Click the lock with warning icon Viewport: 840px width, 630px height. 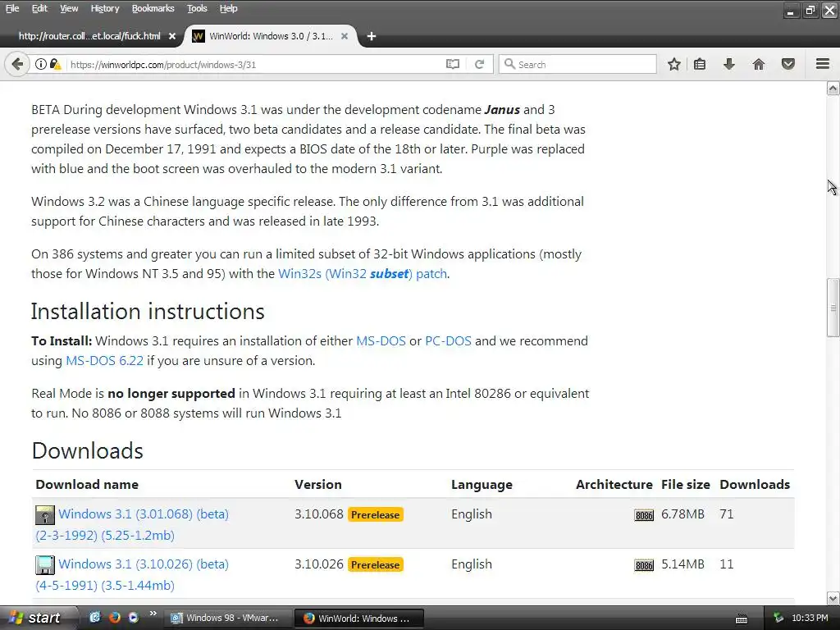[55, 64]
